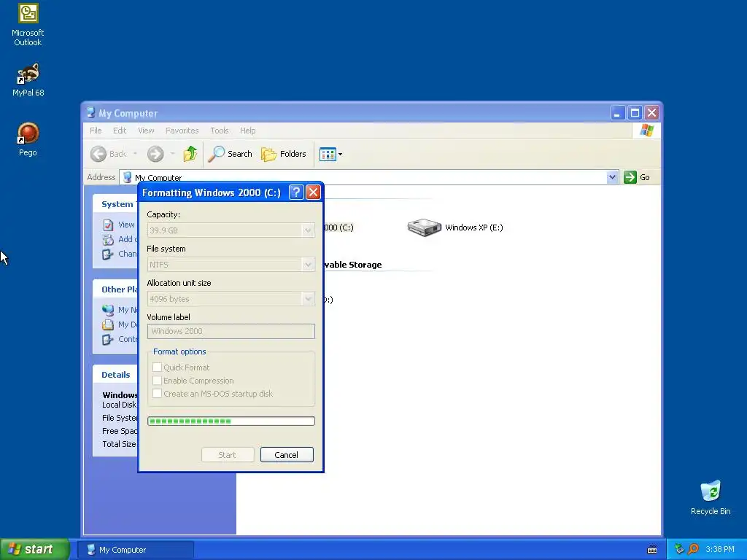The width and height of the screenshot is (747, 560).
Task: Open Control Panel link icon
Action: (108, 339)
